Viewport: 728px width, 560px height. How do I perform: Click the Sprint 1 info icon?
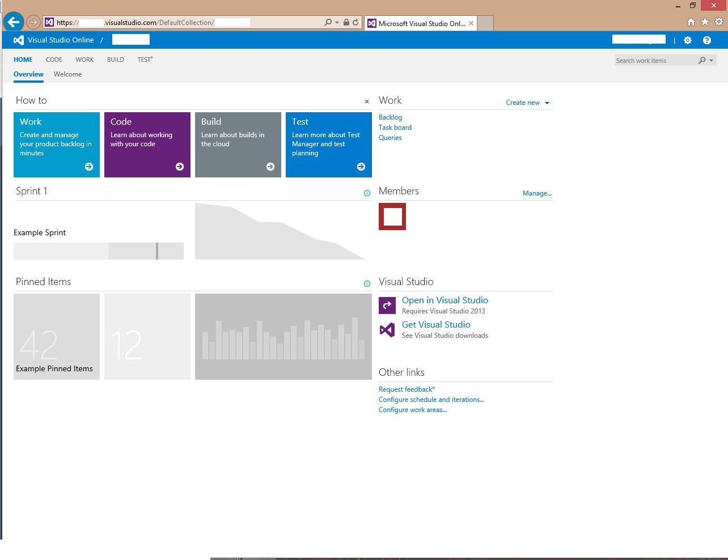[x=367, y=193]
